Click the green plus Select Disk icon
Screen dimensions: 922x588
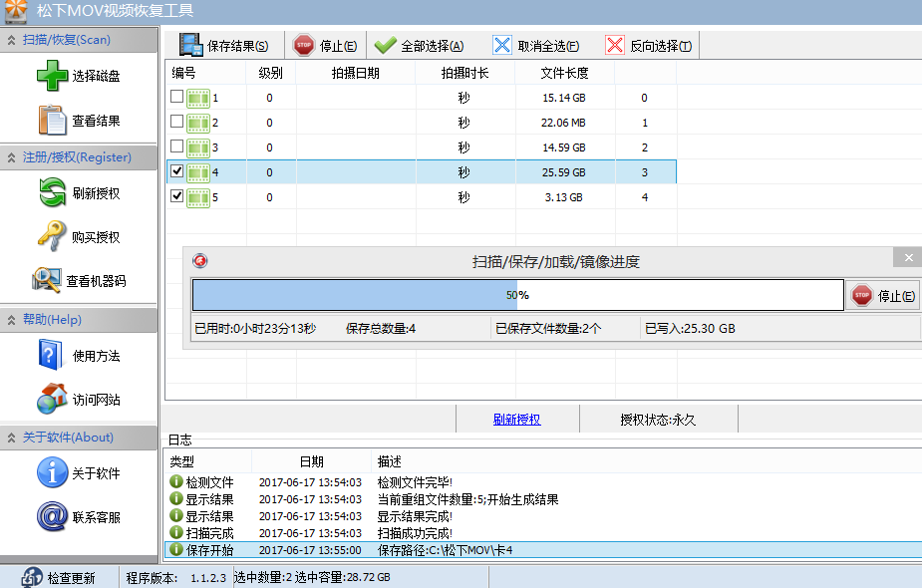tap(52, 76)
